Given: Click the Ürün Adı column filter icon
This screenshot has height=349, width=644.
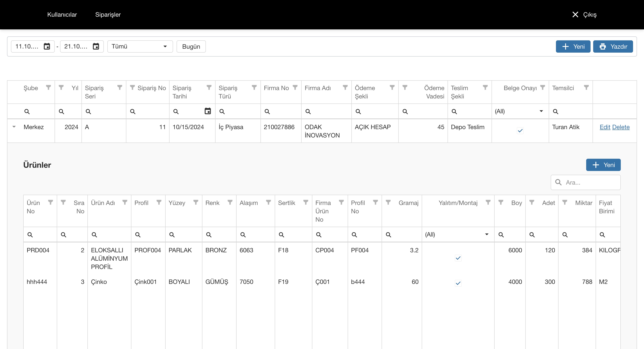Looking at the screenshot, I should coord(125,202).
